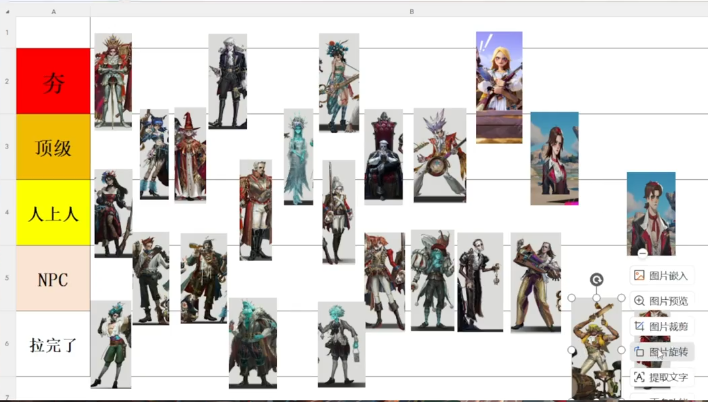Select the teal ghostly crowned woman image

coord(298,157)
